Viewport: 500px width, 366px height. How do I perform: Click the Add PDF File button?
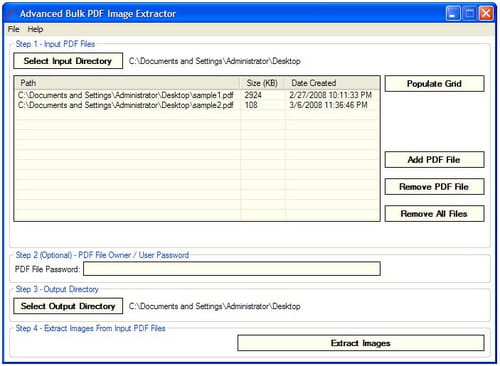pos(434,160)
